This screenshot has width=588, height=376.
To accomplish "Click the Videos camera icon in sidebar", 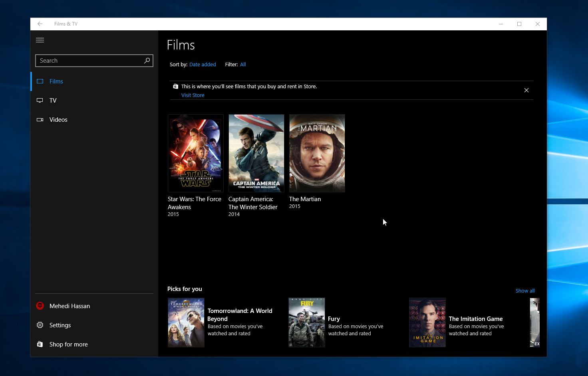I will [x=40, y=120].
